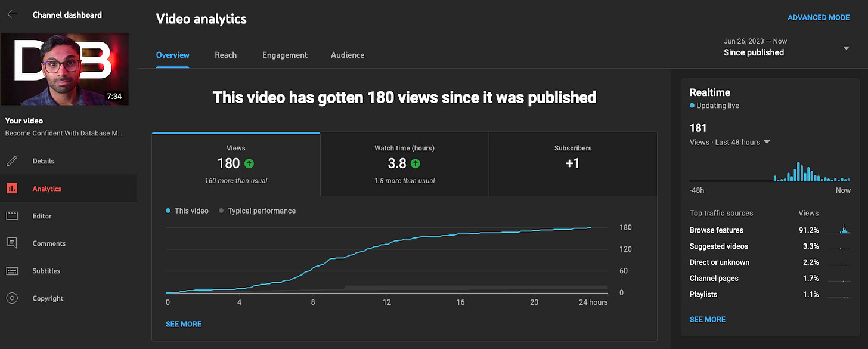Click the 7:34 duration badge on thumbnail

pyautogui.click(x=114, y=96)
